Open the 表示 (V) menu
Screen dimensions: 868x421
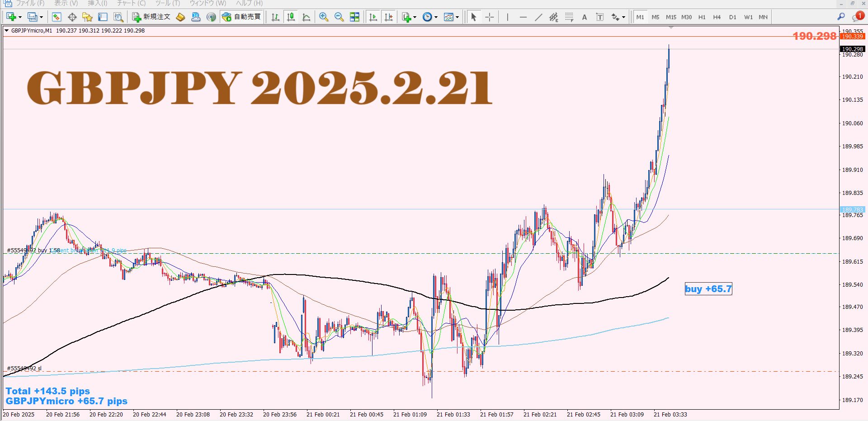66,3
